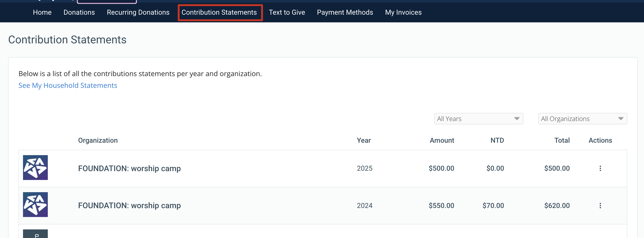Click the $620.00 total cell

(557, 205)
